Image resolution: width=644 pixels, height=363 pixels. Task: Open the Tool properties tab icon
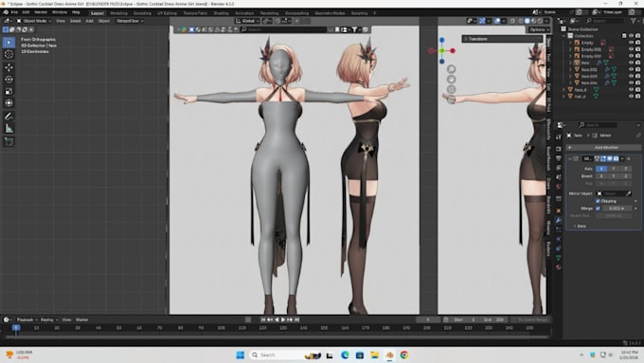click(559, 136)
